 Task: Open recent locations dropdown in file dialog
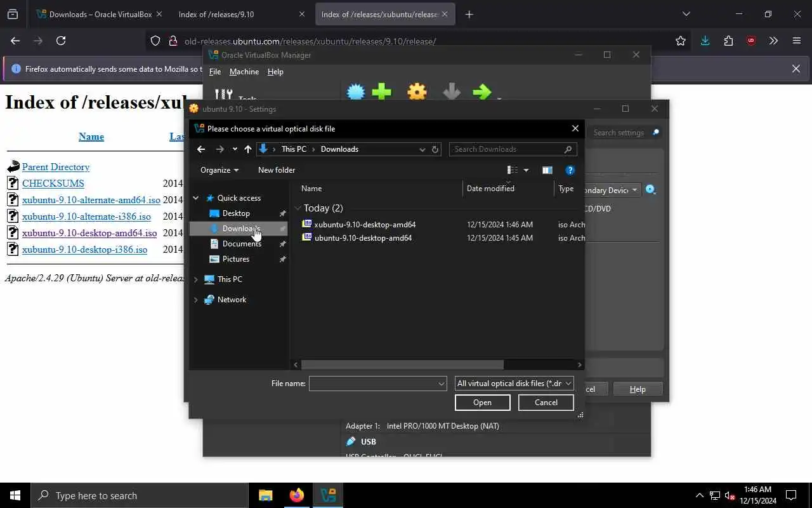point(235,149)
